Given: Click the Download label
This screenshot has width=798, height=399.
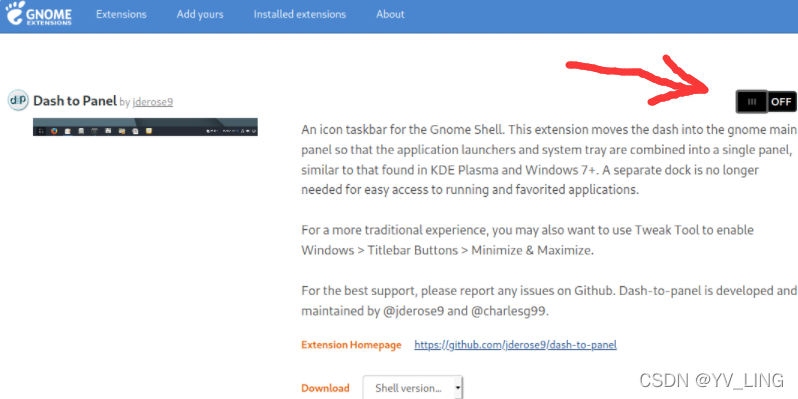Looking at the screenshot, I should pyautogui.click(x=325, y=388).
